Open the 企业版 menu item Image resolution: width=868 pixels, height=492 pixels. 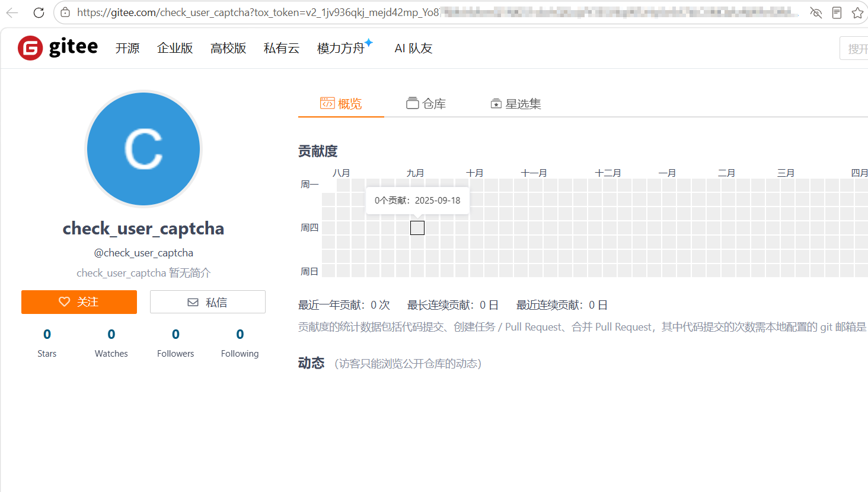(175, 48)
